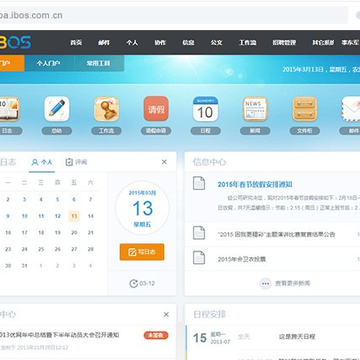Select day 16 in the calendar
The width and height of the screenshot is (360, 360).
[8, 233]
